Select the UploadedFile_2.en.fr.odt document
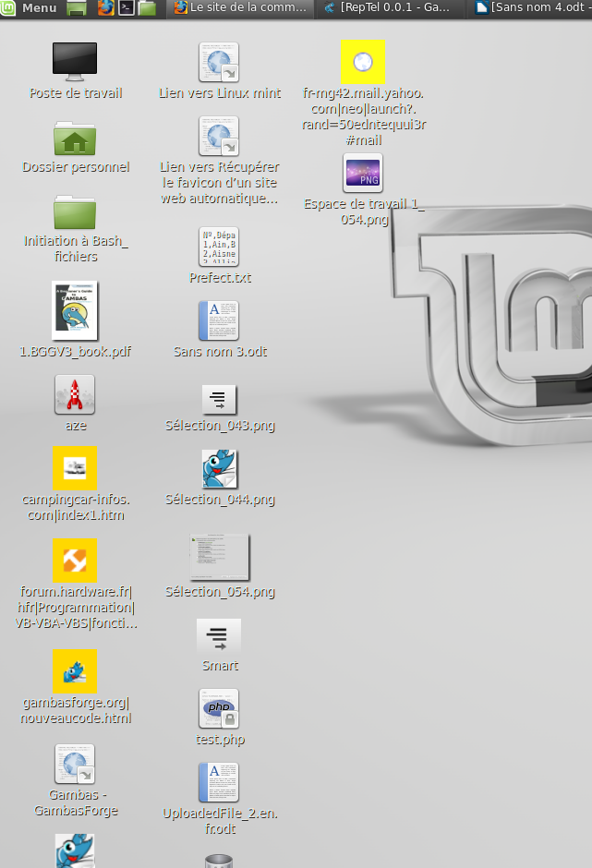This screenshot has width=592, height=868. point(219,782)
